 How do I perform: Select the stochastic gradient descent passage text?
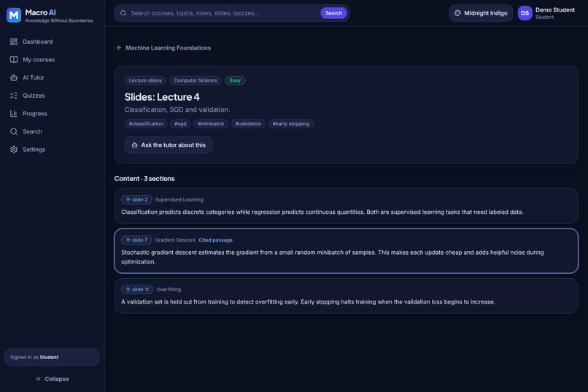[332, 257]
